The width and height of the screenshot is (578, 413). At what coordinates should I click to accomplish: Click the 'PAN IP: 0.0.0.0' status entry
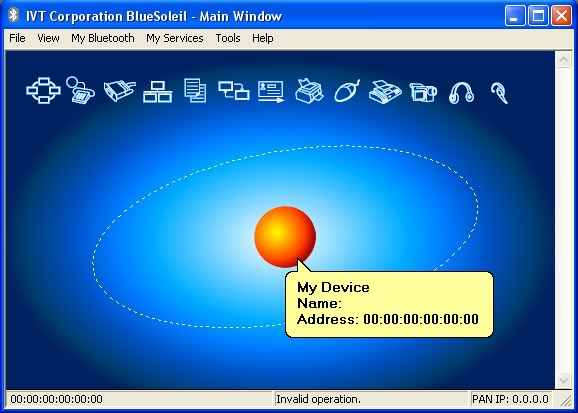(x=510, y=399)
